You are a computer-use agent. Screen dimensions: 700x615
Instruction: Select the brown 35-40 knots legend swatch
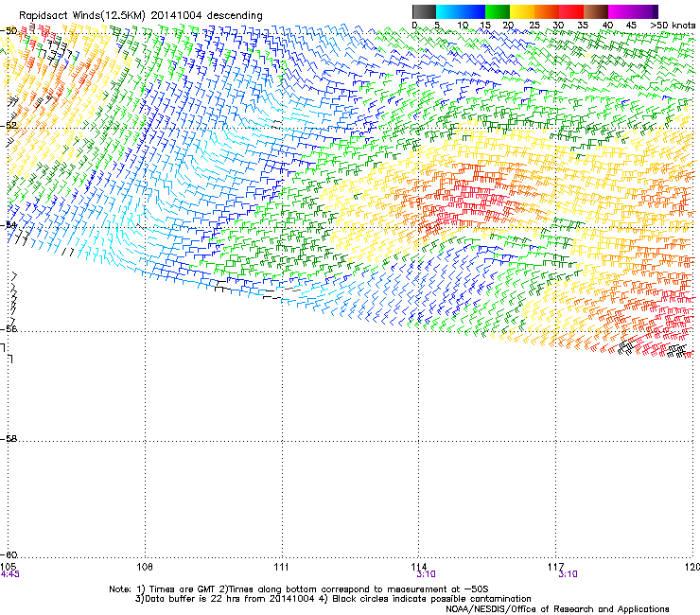click(596, 11)
